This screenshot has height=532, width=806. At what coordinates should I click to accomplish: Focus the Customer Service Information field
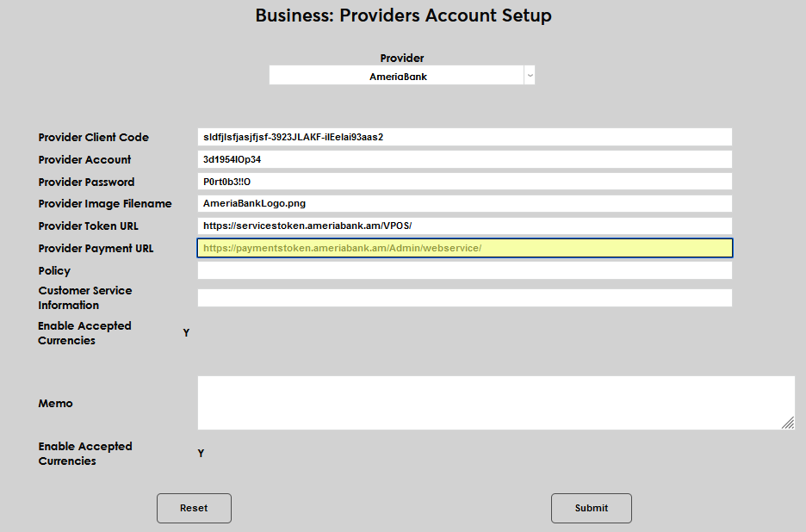click(464, 298)
